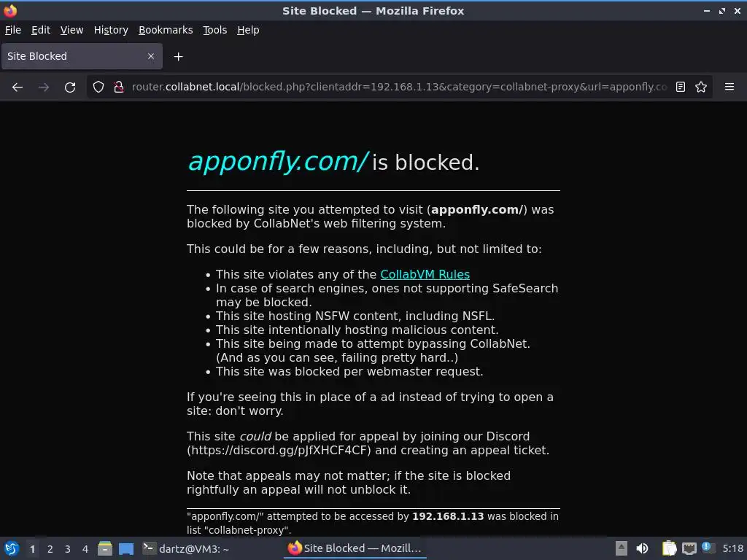Click the address bar URL field
Viewport: 747px width, 560px height.
[399, 87]
